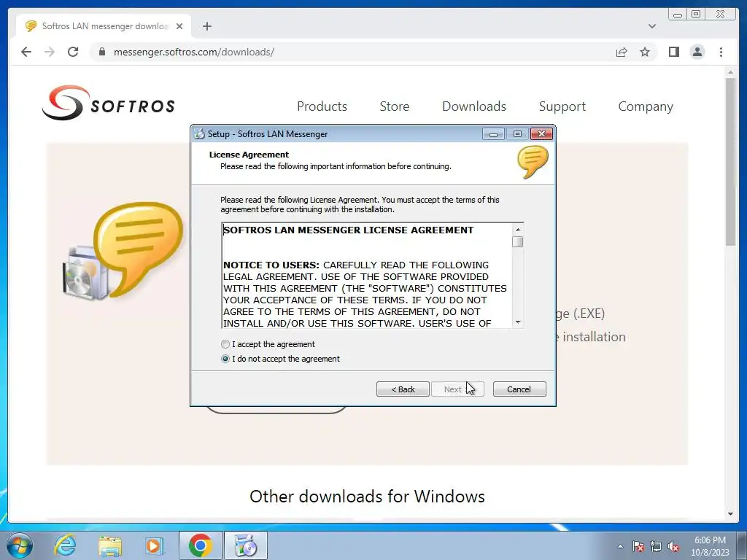The width and height of the screenshot is (747, 560).
Task: Cancel the Softros LAN Messenger setup
Action: tap(519, 389)
